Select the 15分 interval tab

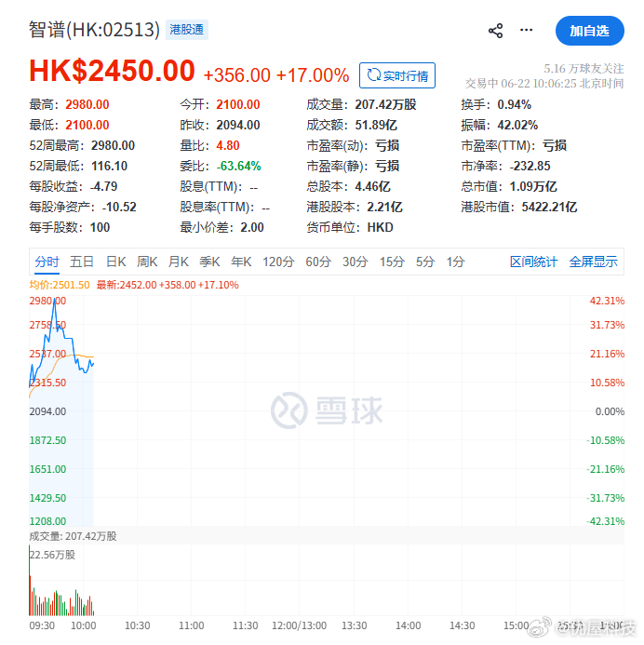(x=392, y=262)
